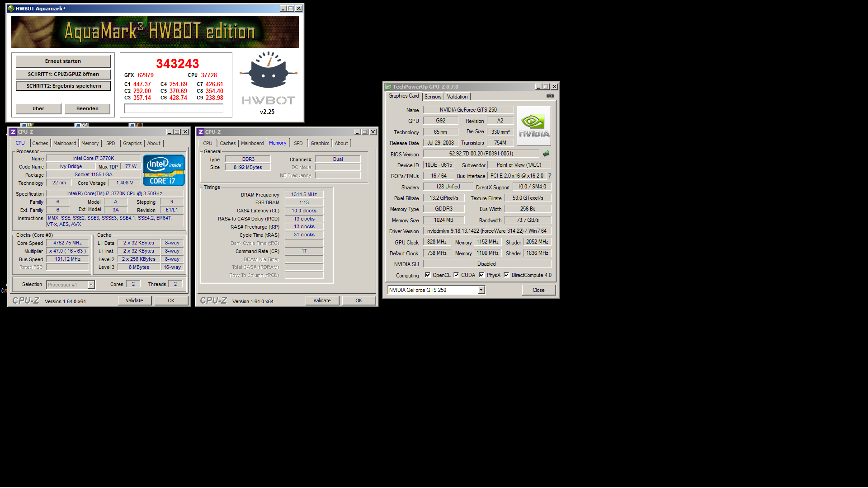Open the SPD tab in left CPU-Z

111,143
